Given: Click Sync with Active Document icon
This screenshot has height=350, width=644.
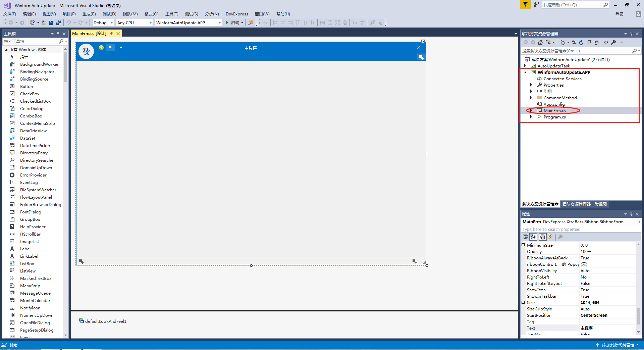Looking at the screenshot, I should [x=574, y=42].
